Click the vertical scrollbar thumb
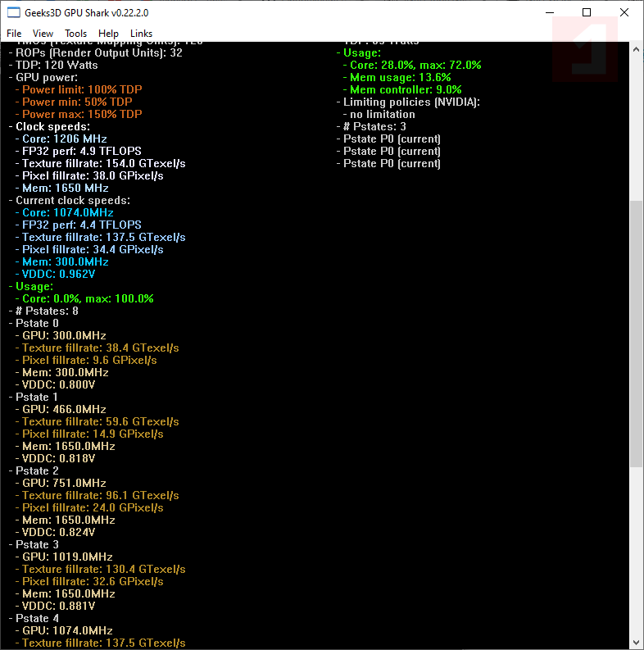The height and width of the screenshot is (650, 644). coord(636,334)
